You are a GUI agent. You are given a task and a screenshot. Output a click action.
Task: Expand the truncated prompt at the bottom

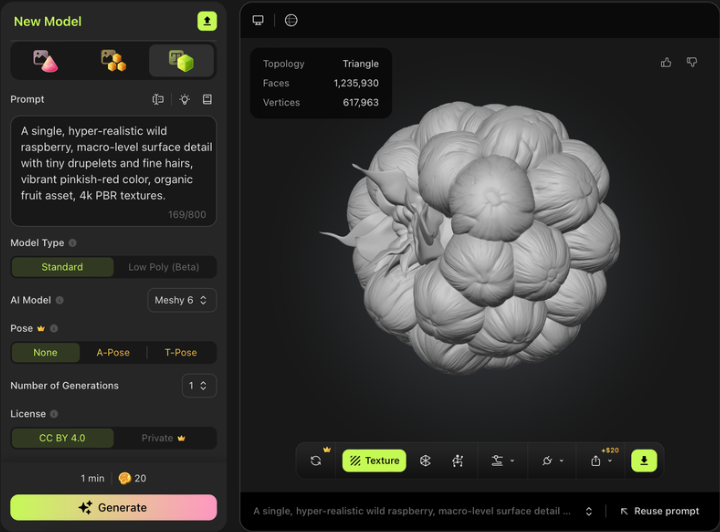pyautogui.click(x=589, y=511)
